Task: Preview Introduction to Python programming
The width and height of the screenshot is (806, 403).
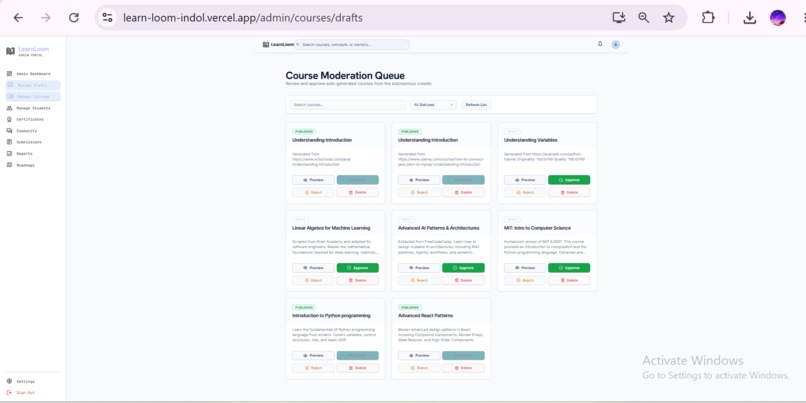Action: pyautogui.click(x=313, y=356)
